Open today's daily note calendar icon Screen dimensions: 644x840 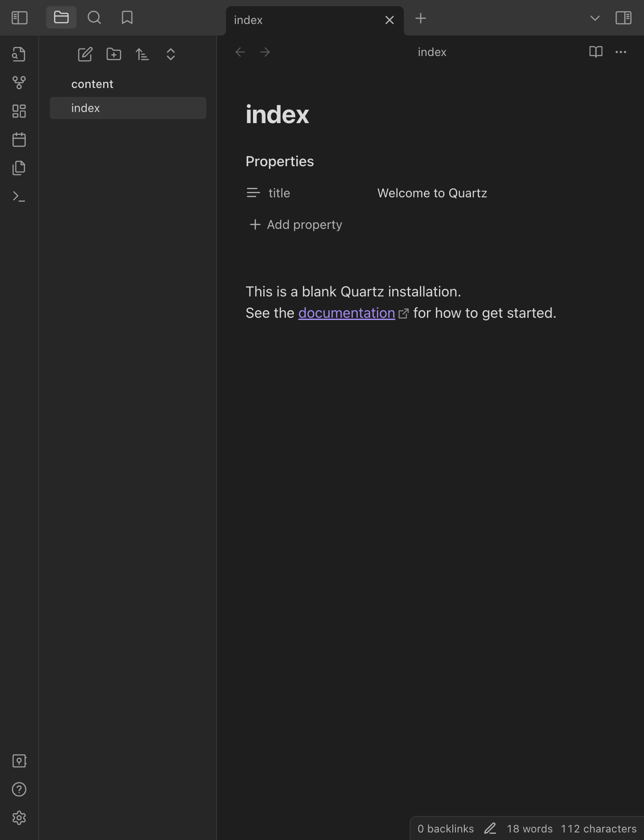[19, 140]
